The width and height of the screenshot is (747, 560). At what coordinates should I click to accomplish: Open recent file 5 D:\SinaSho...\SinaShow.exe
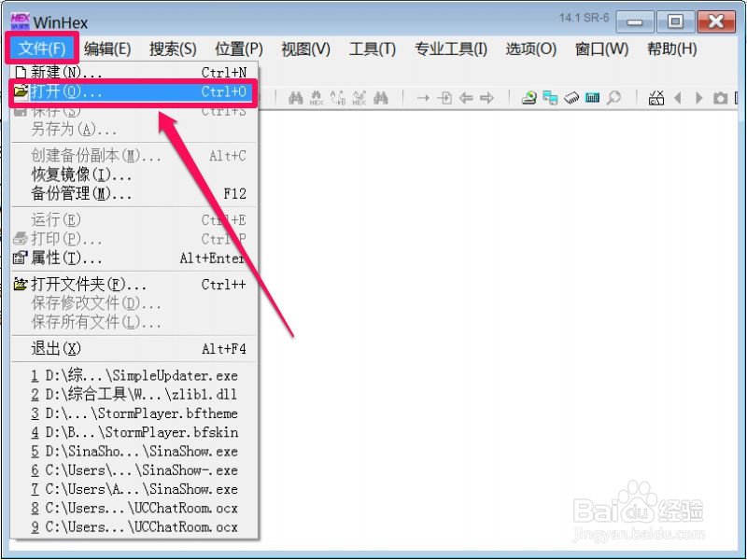pyautogui.click(x=134, y=451)
